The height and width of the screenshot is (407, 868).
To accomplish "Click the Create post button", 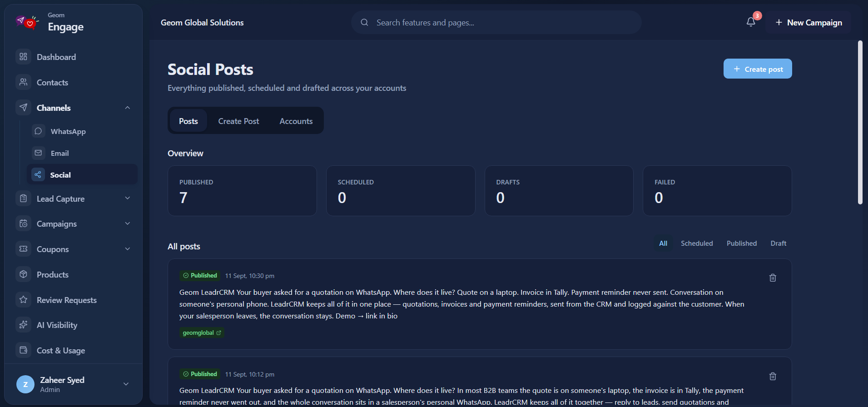I will pos(758,69).
